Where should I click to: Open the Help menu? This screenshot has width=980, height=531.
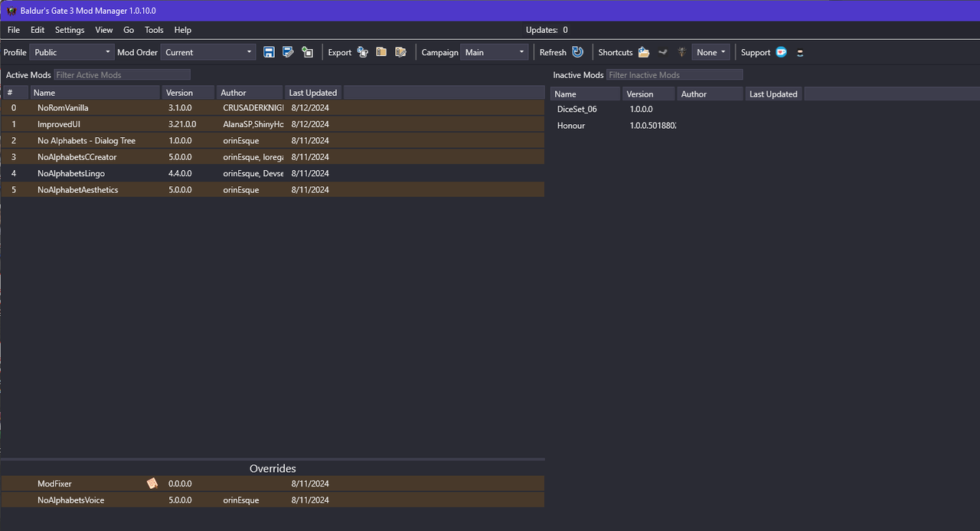(183, 30)
